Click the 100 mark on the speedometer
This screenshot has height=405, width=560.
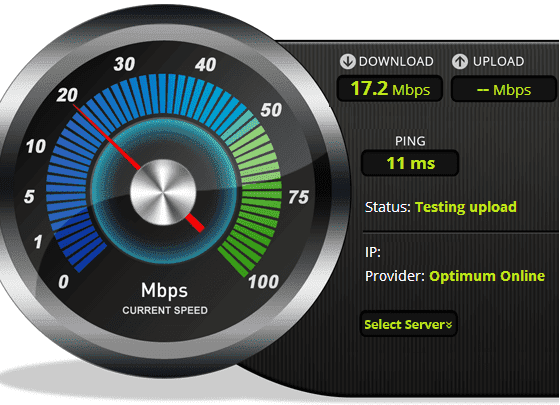pos(264,281)
